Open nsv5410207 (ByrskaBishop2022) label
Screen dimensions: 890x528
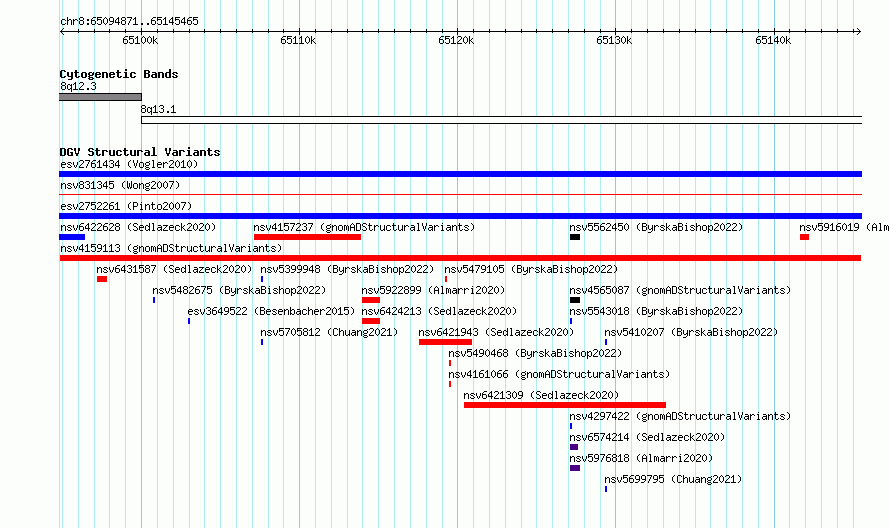coord(691,332)
